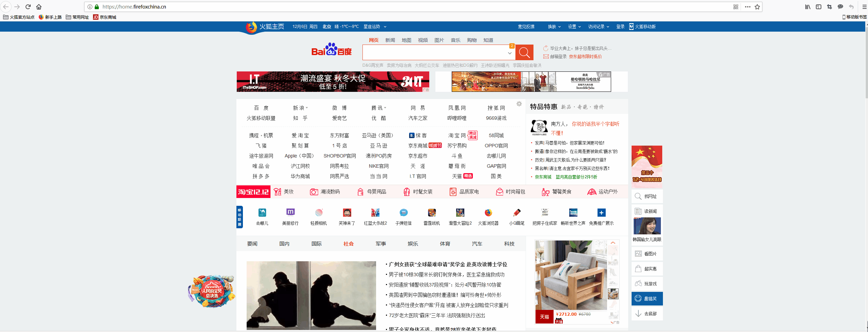Launch 雷霆战机 app icon

[x=432, y=213]
